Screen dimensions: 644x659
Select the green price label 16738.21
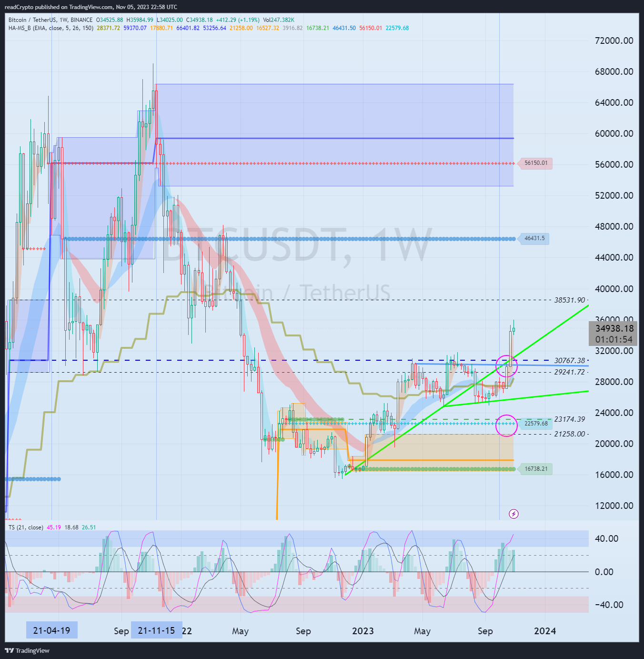(x=536, y=469)
